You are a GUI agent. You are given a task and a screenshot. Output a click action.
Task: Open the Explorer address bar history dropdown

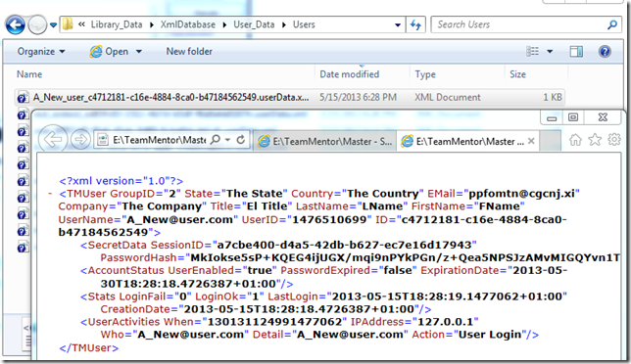pos(398,24)
